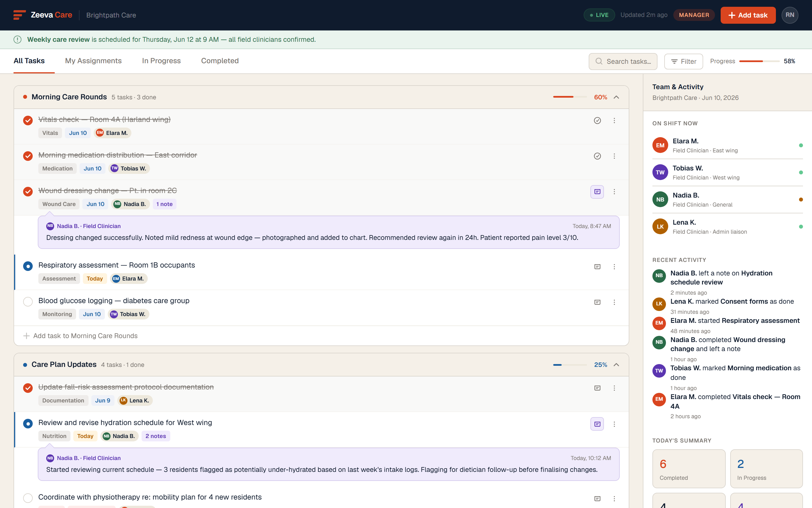Toggle hydration schedule task status circle

click(x=28, y=424)
